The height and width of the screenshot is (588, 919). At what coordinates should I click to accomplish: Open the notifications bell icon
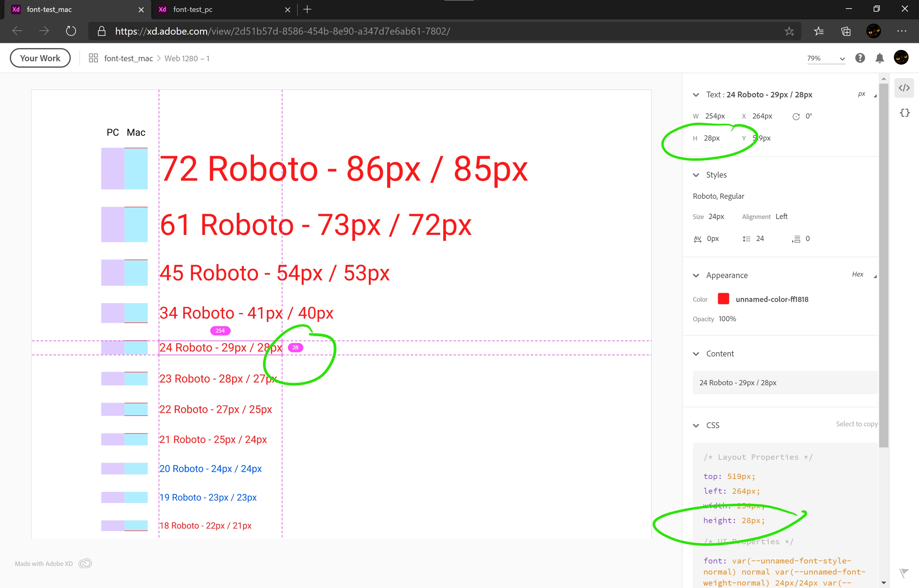(880, 58)
